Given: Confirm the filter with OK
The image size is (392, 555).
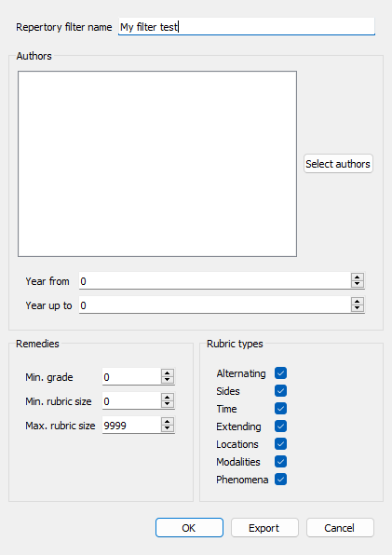Looking at the screenshot, I should pyautogui.click(x=189, y=528).
